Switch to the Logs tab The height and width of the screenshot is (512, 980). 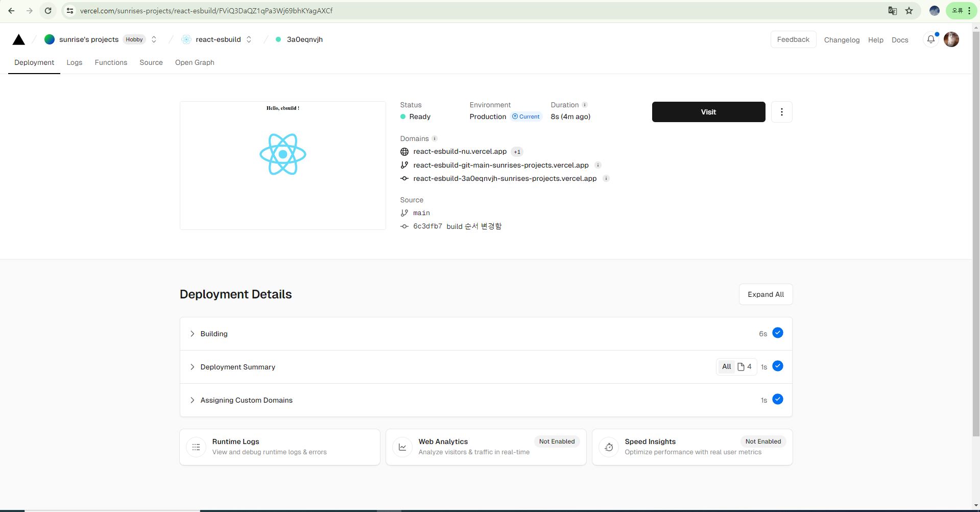pos(75,62)
